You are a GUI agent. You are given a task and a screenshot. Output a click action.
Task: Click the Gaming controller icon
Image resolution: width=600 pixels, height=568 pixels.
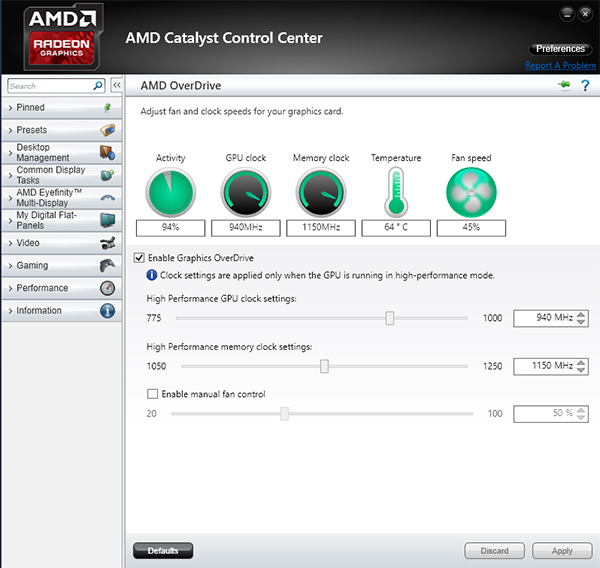pyautogui.click(x=108, y=265)
